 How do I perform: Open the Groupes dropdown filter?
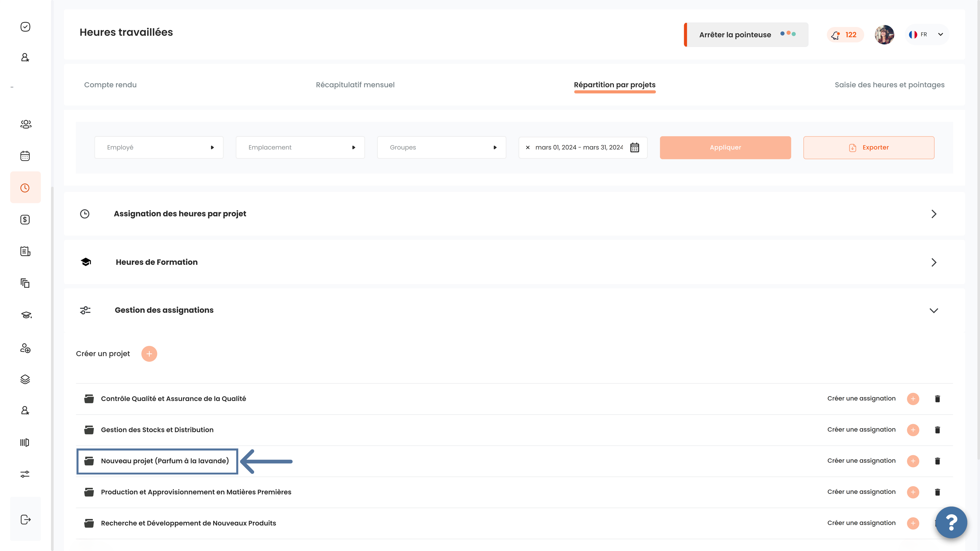pos(442,148)
